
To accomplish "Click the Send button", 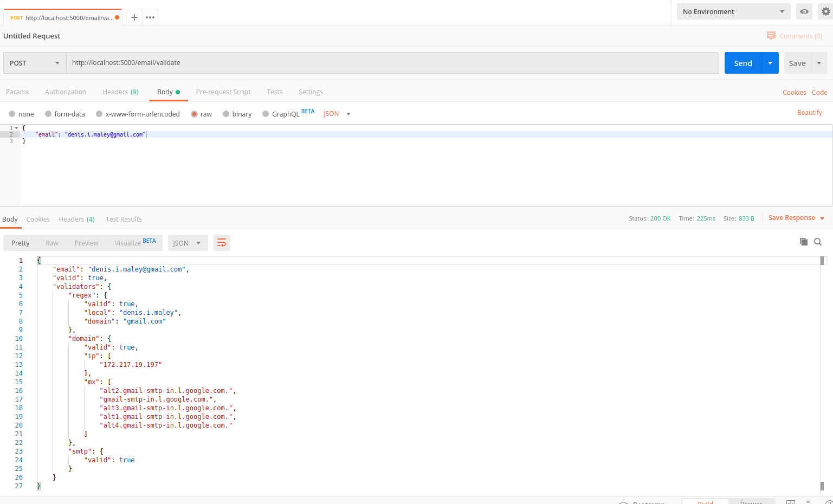I will coord(743,63).
